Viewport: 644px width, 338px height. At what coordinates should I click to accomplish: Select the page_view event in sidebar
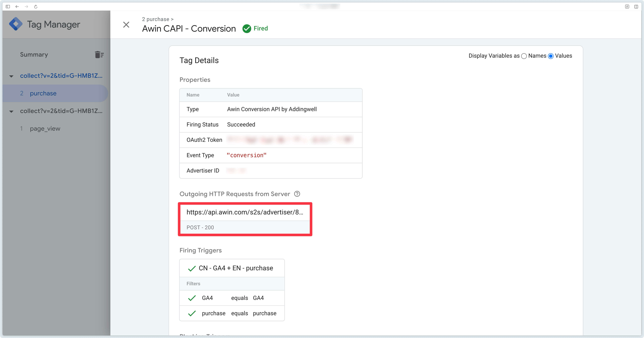[x=45, y=129]
